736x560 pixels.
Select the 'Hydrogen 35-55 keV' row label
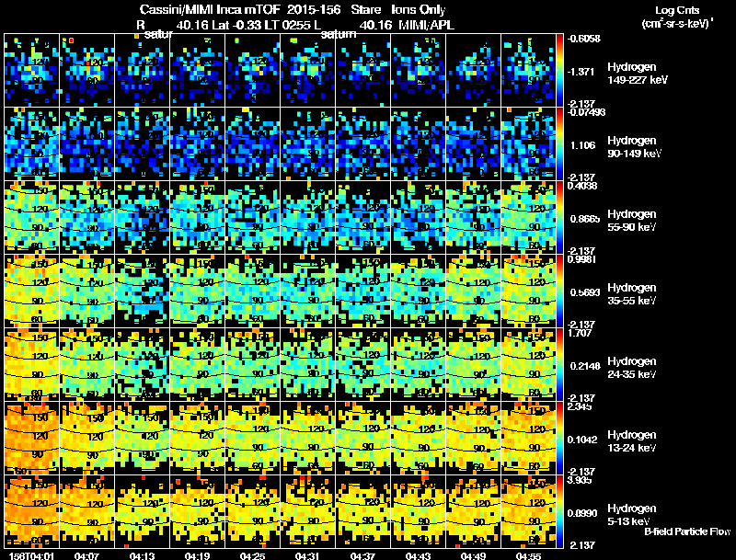(x=632, y=294)
